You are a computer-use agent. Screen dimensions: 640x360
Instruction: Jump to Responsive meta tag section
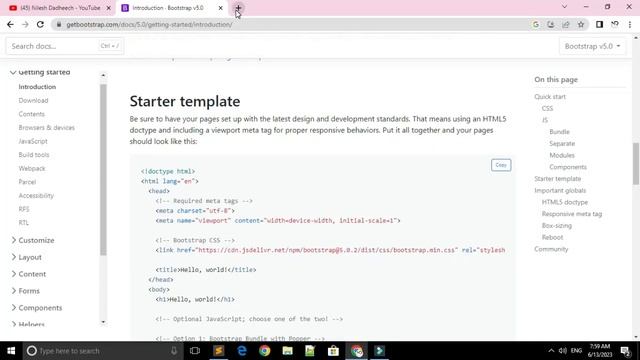click(x=571, y=214)
